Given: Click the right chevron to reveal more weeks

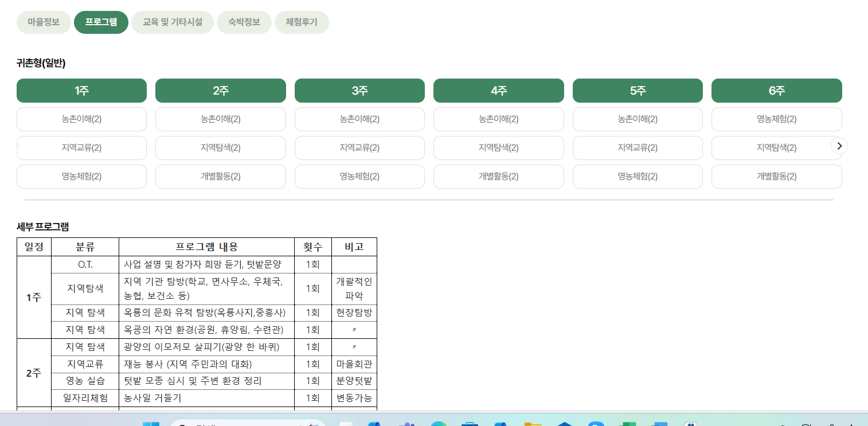Looking at the screenshot, I should point(839,146).
